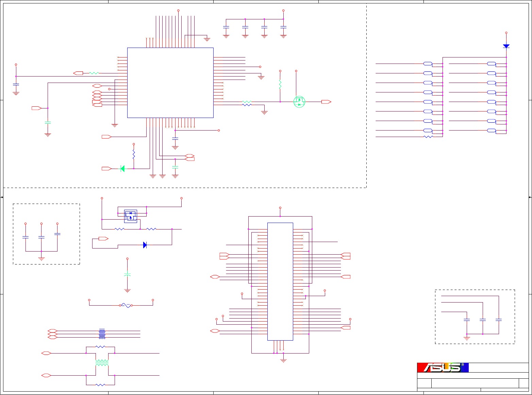Viewport: 532px width, 395px height.
Task: Click the ASUS logo in the title block
Action: point(443,367)
